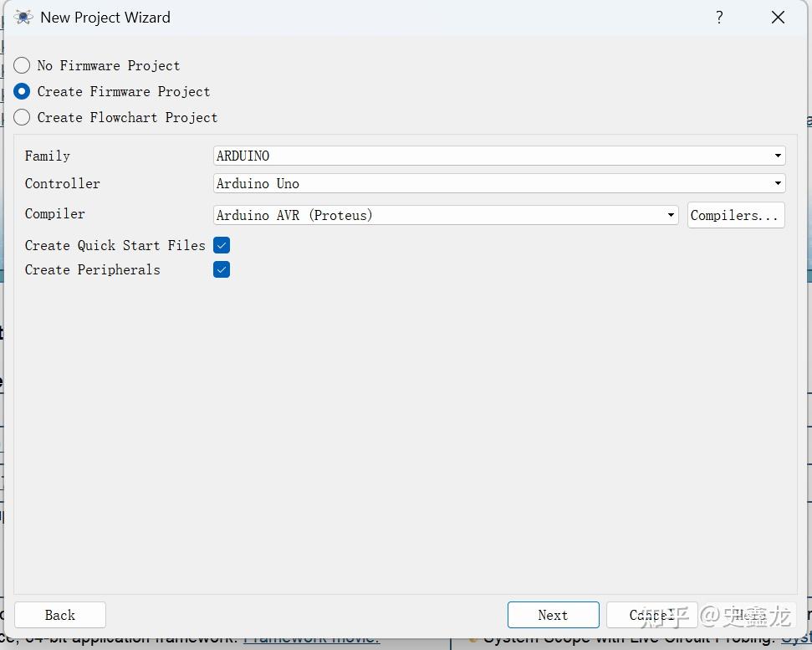The image size is (812, 650).
Task: Open the Family dropdown showing ARDUINO
Action: (499, 156)
